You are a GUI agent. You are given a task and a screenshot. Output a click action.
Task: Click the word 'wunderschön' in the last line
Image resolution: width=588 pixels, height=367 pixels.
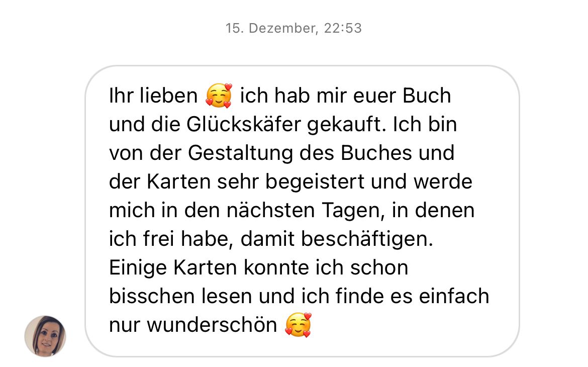click(212, 325)
